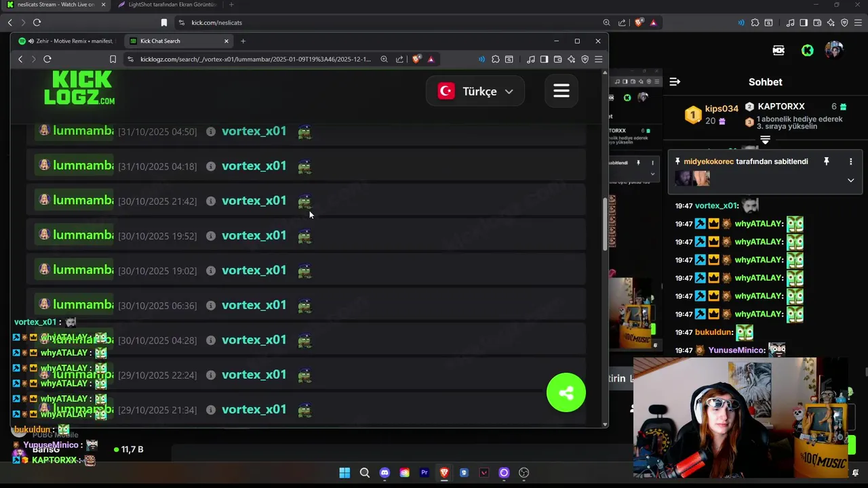
Task: Click the pin icon on pinned message
Action: [x=826, y=161]
